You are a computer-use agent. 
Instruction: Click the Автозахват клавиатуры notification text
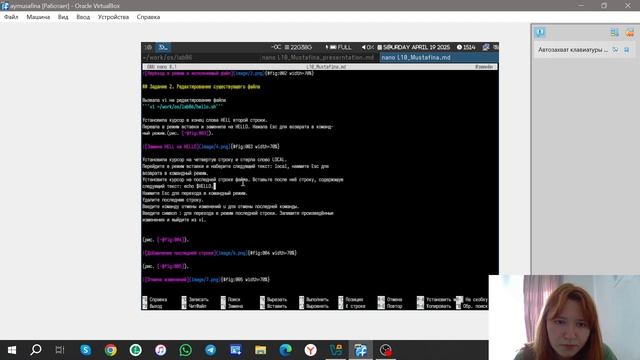[573, 50]
